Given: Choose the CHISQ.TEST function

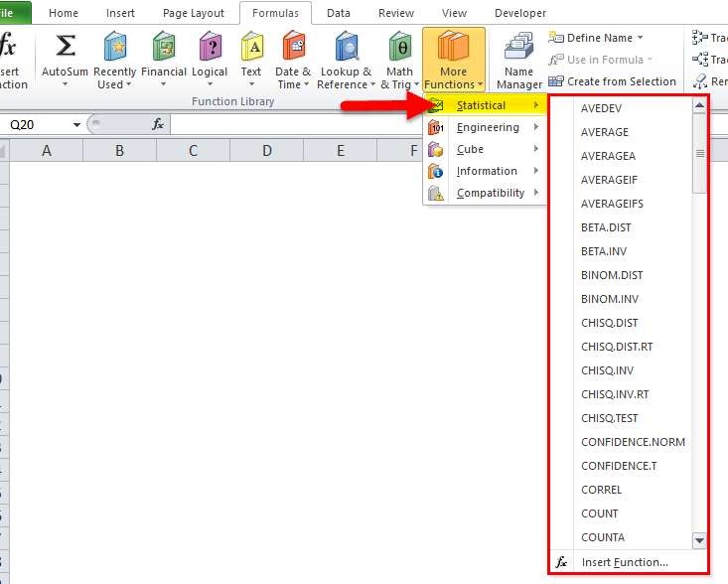Looking at the screenshot, I should (609, 418).
